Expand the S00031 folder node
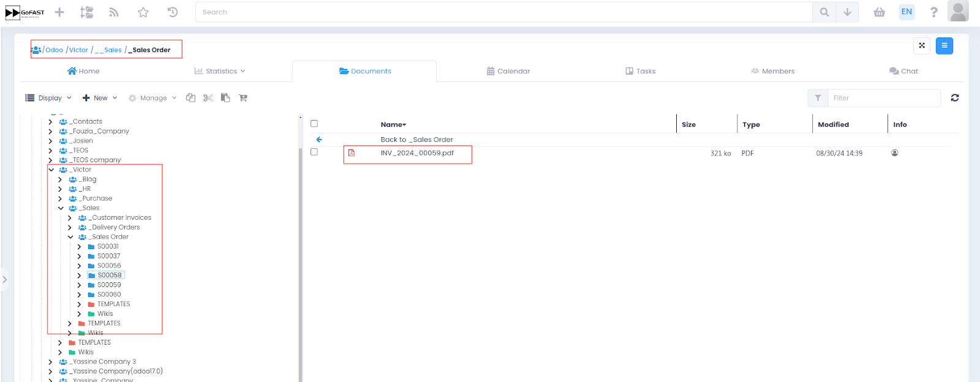 (79, 247)
